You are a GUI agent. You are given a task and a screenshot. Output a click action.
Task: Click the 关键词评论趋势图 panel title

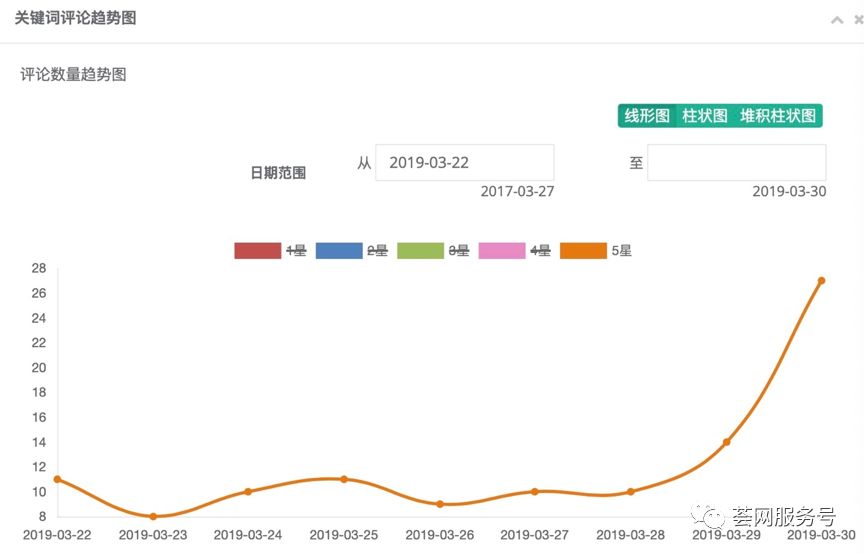(x=75, y=18)
